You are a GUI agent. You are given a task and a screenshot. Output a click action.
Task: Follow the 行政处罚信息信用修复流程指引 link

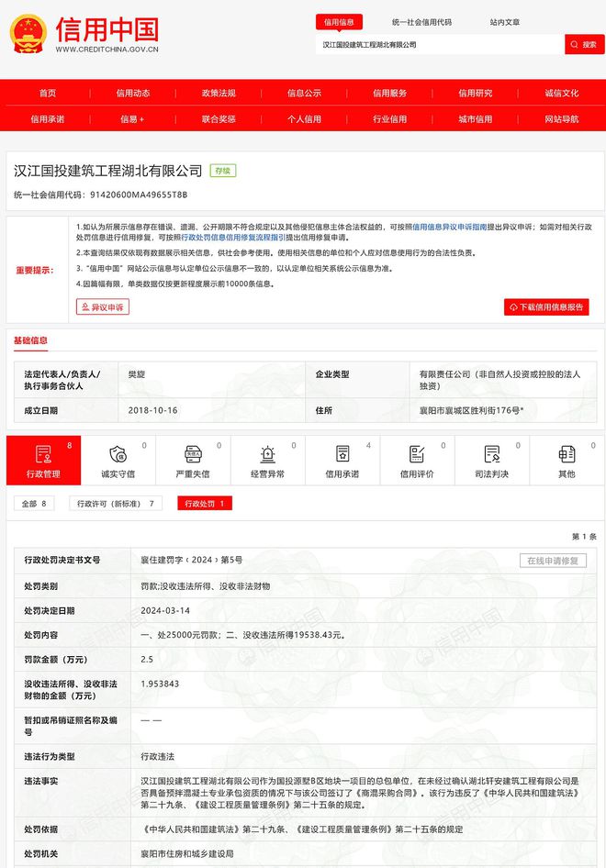pyautogui.click(x=234, y=238)
